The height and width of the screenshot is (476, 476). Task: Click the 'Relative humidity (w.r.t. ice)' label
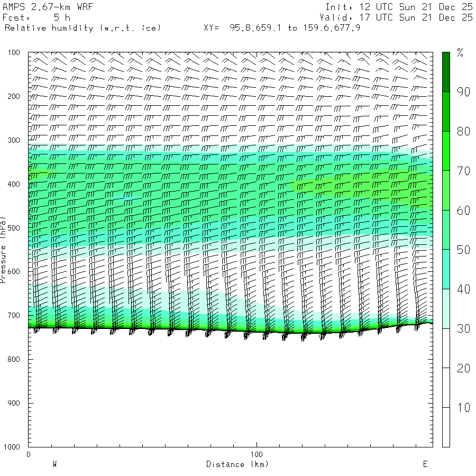(x=83, y=28)
